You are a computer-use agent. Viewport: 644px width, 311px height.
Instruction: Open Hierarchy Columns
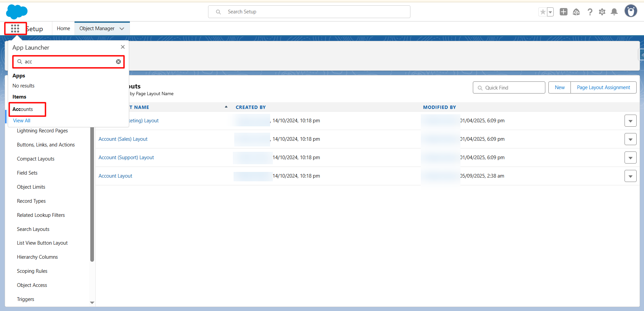pos(37,257)
